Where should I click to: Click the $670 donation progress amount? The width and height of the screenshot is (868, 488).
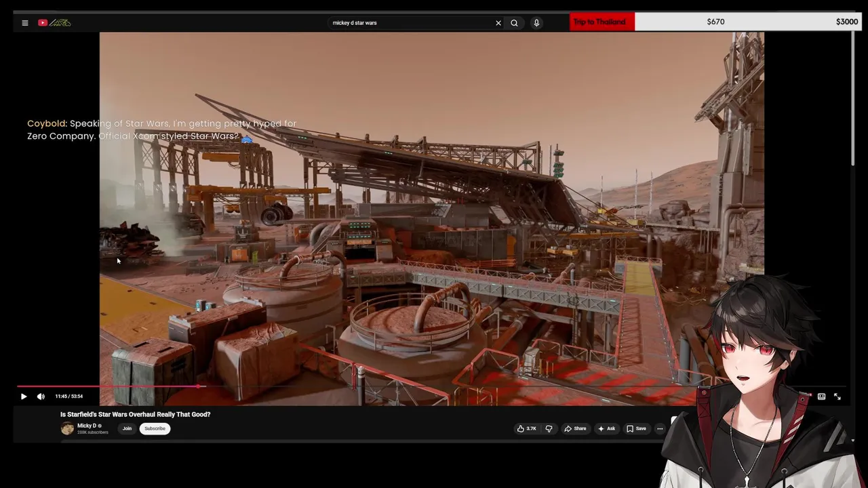point(715,22)
